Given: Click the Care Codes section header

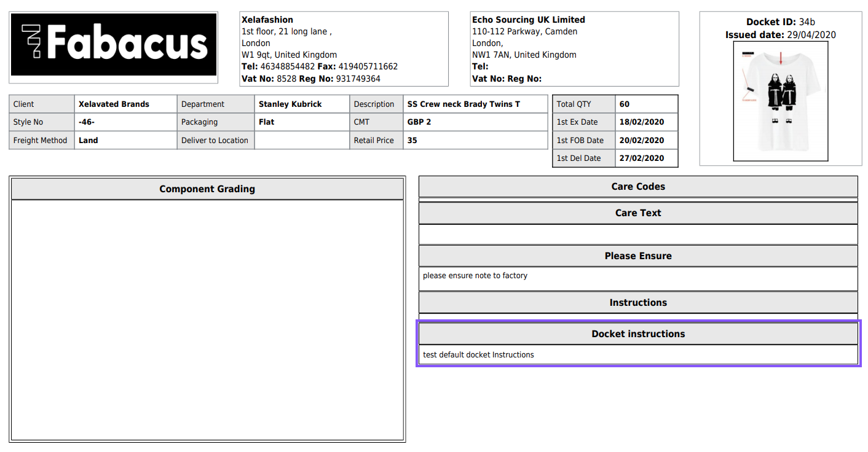Looking at the screenshot, I should 637,187.
